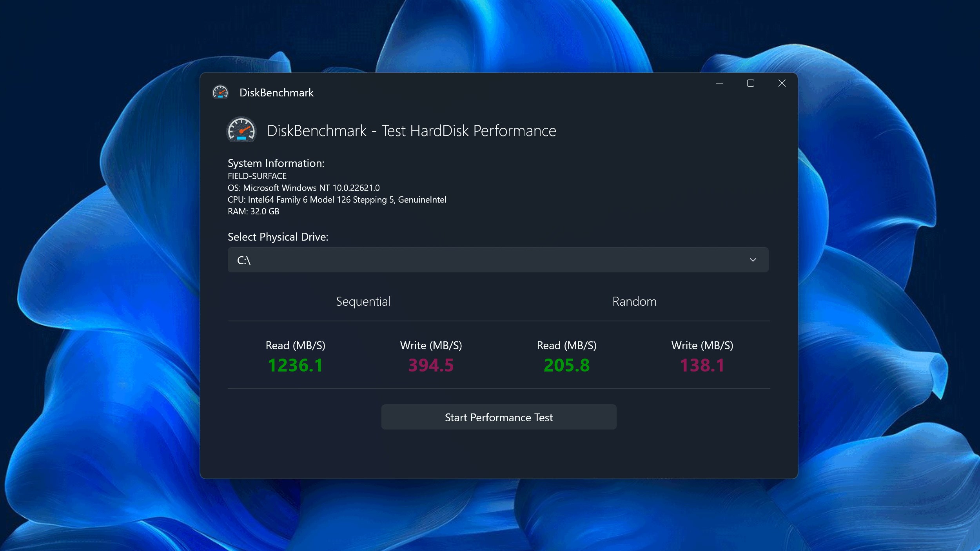Viewport: 980px width, 551px height.
Task: Click the System Information heading
Action: click(276, 163)
